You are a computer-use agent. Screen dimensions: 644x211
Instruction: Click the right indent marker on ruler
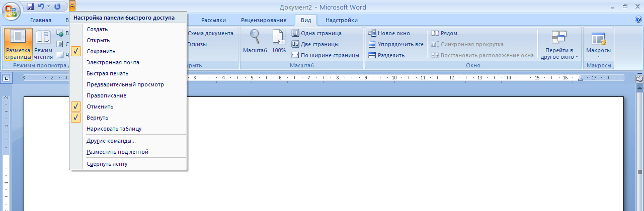(580, 79)
